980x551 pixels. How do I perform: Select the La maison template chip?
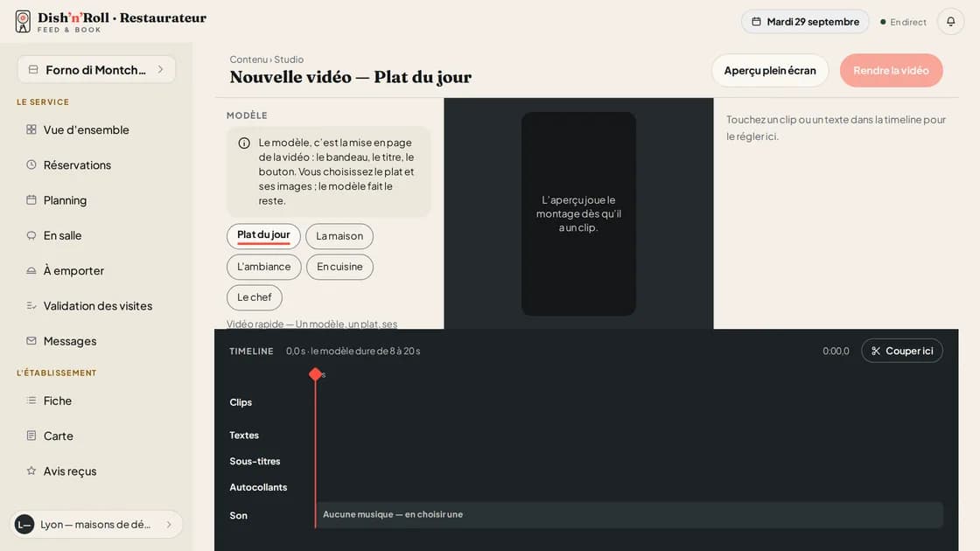[x=339, y=235]
